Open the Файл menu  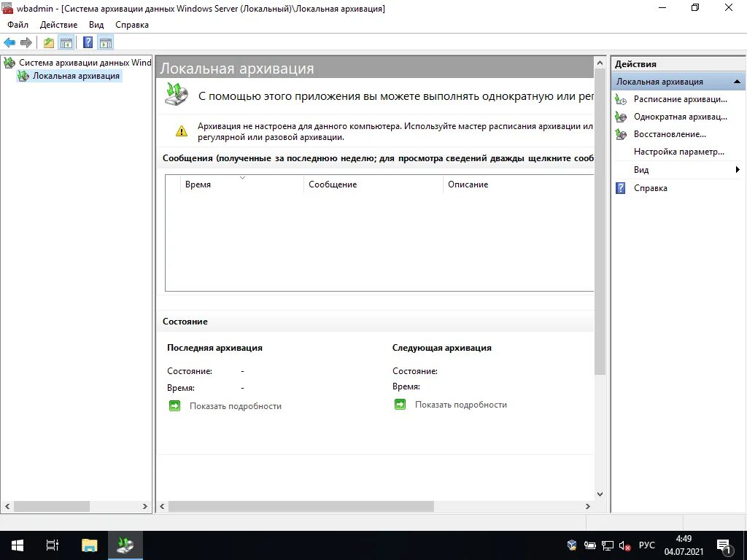pos(18,24)
